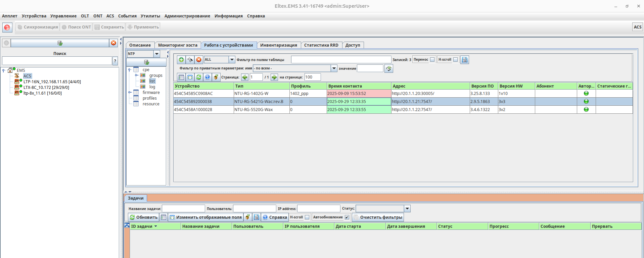644x258 pixels.
Task: Click Изменить отображаемые поля button
Action: point(205,217)
